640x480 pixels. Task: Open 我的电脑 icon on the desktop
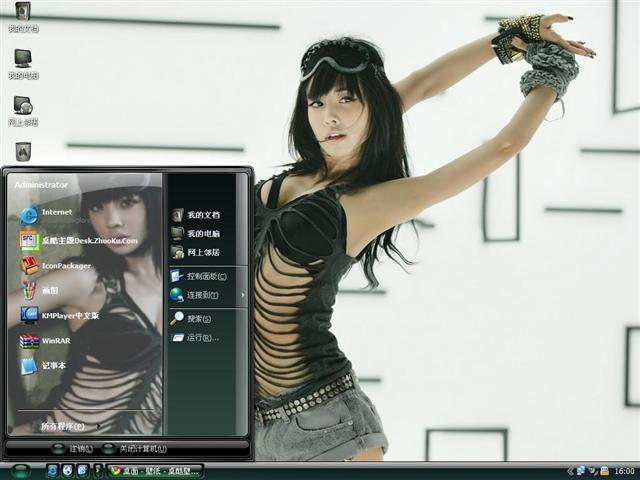[22, 59]
